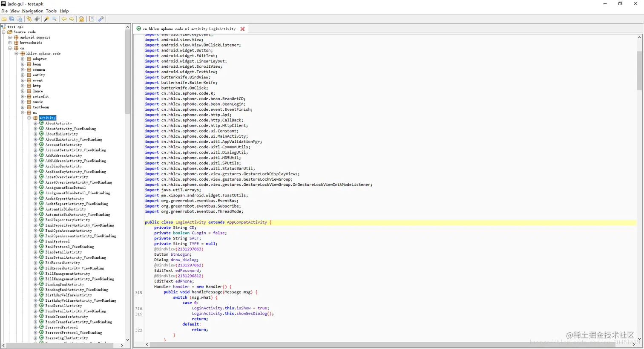Collapse the cn package node
This screenshot has width=644, height=349.
click(10, 48)
